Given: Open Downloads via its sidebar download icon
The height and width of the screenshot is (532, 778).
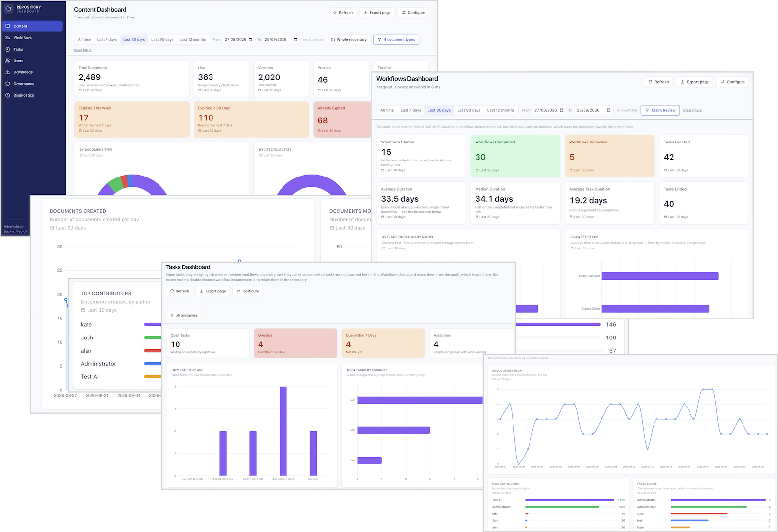Looking at the screenshot, I should click(8, 72).
